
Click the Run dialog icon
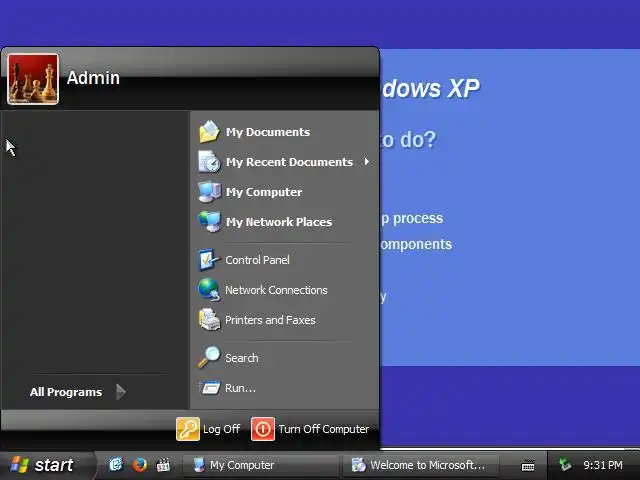[209, 388]
